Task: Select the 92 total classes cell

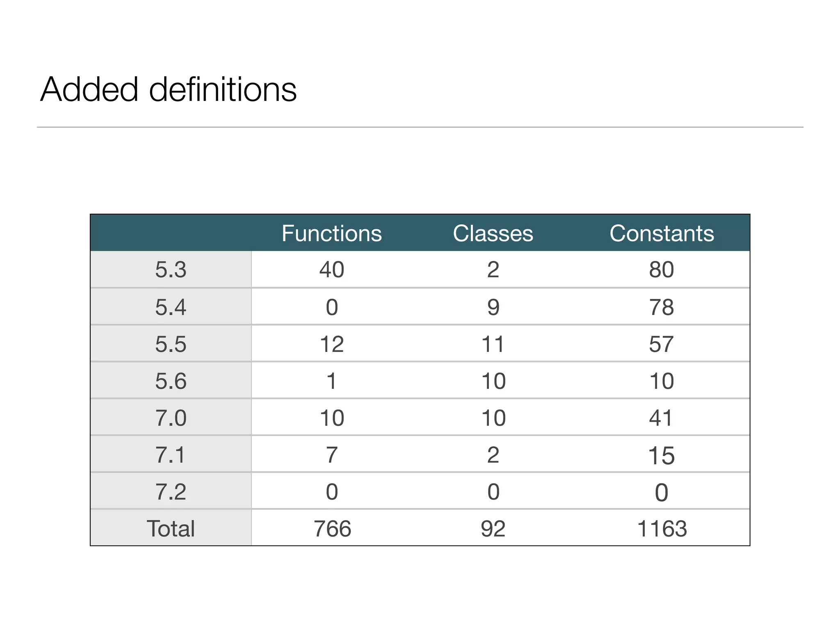Action: pos(493,528)
